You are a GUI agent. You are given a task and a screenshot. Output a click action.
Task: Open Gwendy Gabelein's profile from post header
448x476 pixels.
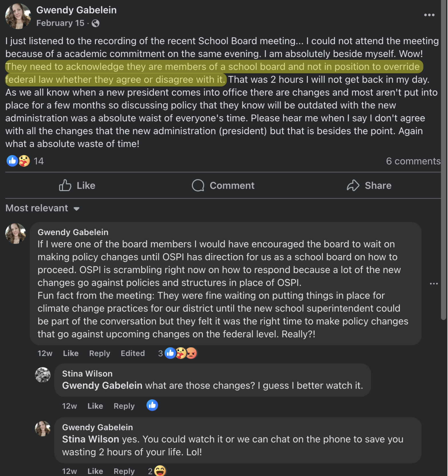pos(76,10)
